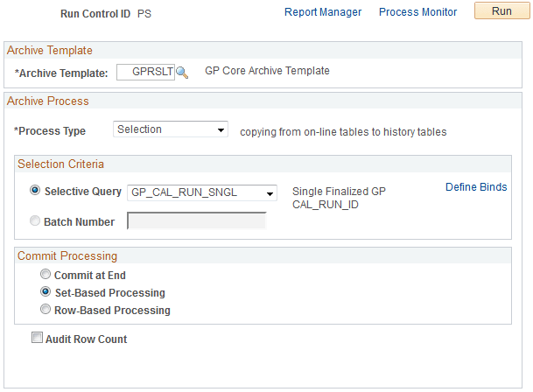Enable the Audit Row Count checkbox

point(37,339)
